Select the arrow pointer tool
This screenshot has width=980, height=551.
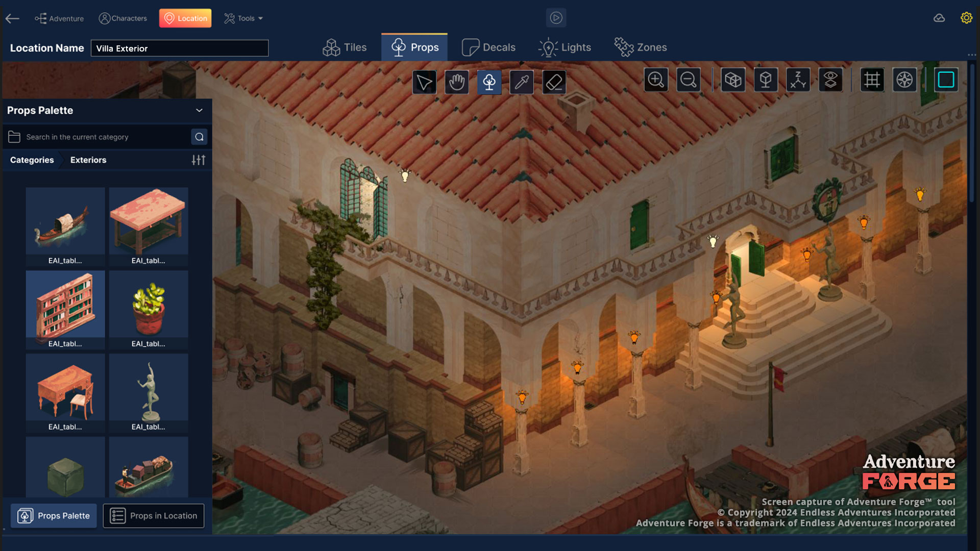coord(424,82)
